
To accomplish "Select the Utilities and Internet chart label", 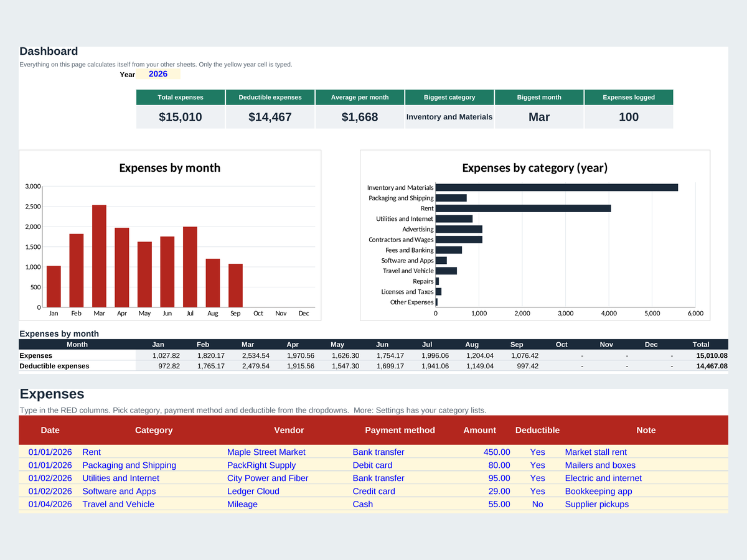I will (405, 219).
